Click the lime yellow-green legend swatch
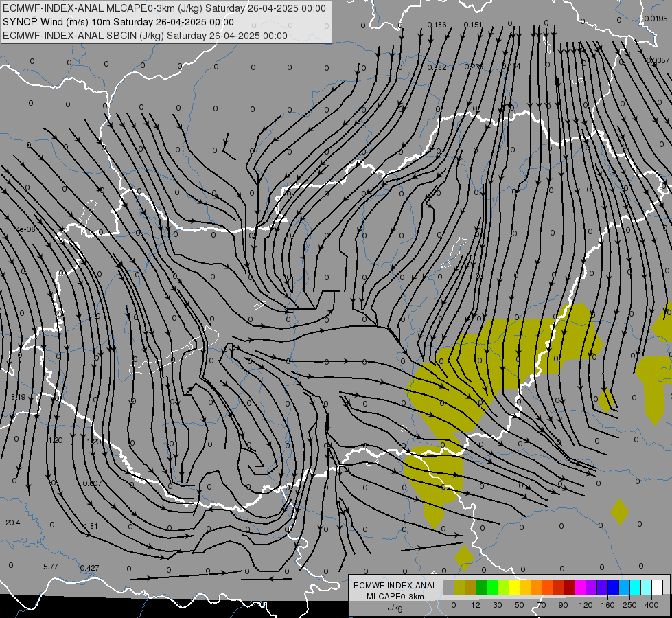The height and width of the screenshot is (618, 672). [504, 587]
